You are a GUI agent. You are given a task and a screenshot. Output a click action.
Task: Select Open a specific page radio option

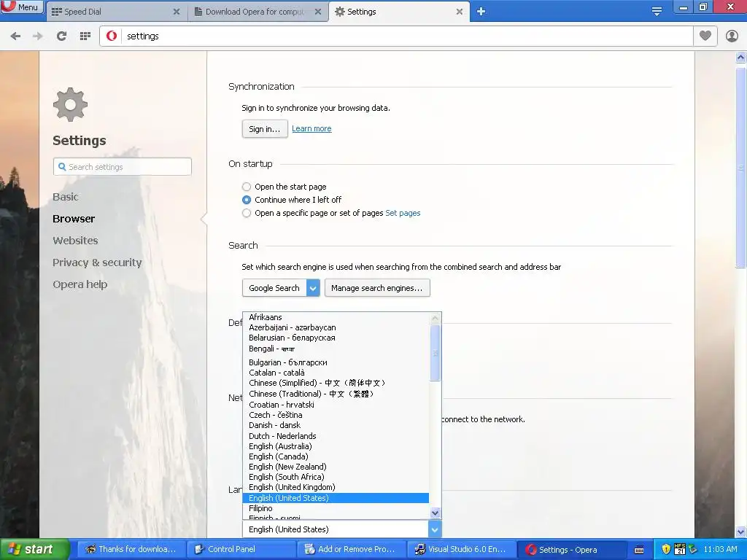(x=247, y=213)
